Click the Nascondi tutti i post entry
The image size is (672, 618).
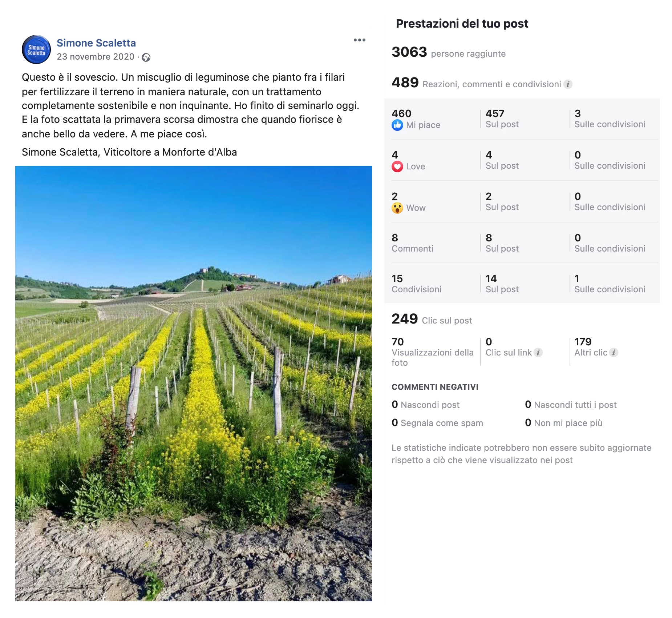coord(571,405)
